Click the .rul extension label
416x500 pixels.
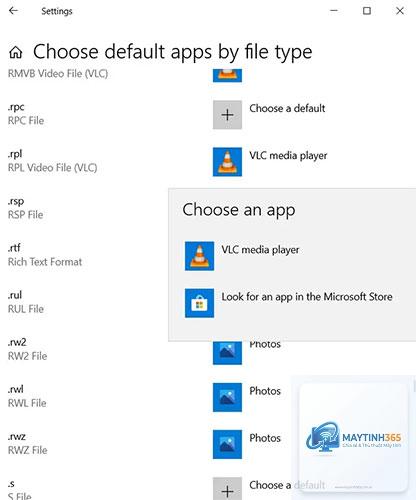[x=15, y=295]
